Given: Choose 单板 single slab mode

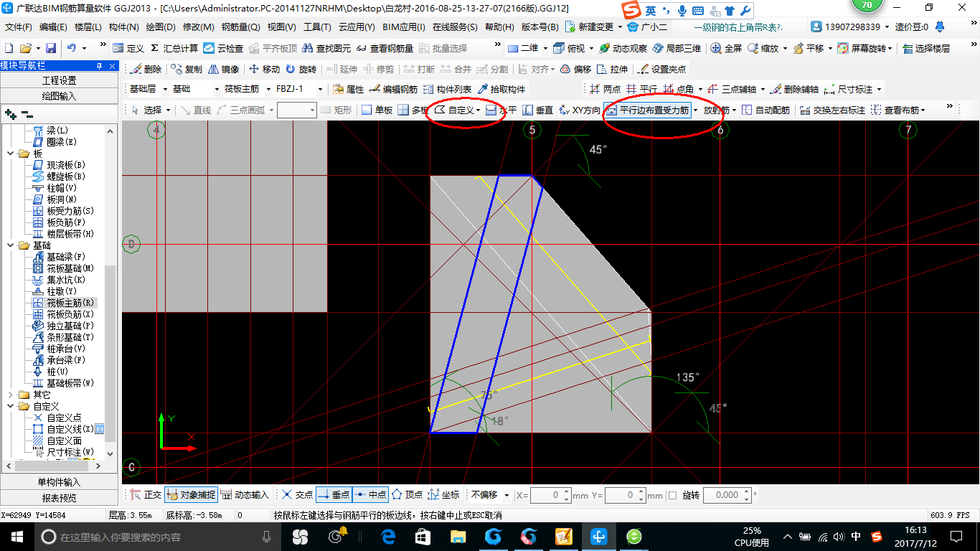Looking at the screenshot, I should [x=377, y=110].
